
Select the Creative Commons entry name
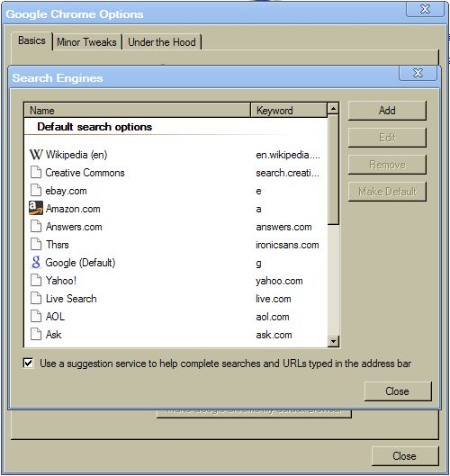pyautogui.click(x=85, y=173)
